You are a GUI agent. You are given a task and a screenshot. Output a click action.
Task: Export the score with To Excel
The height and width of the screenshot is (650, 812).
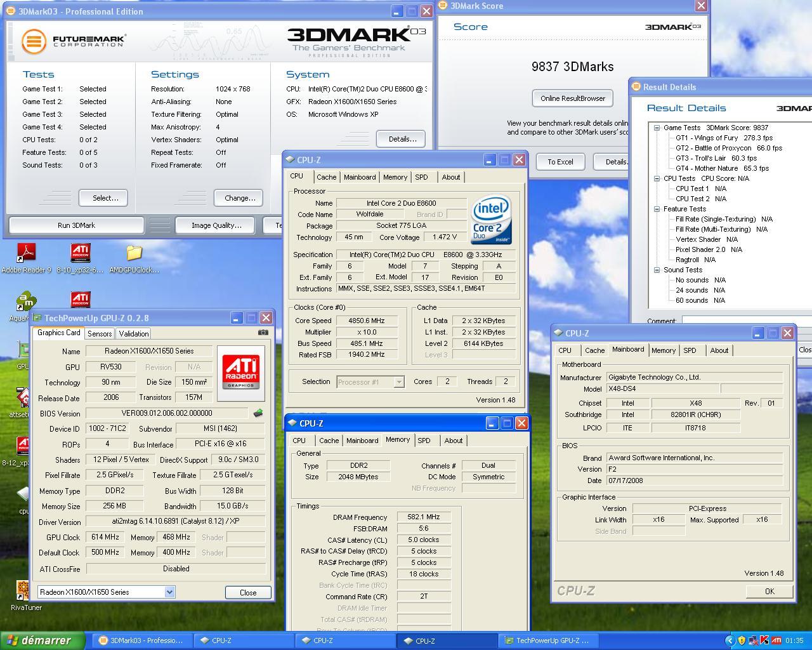tap(561, 162)
